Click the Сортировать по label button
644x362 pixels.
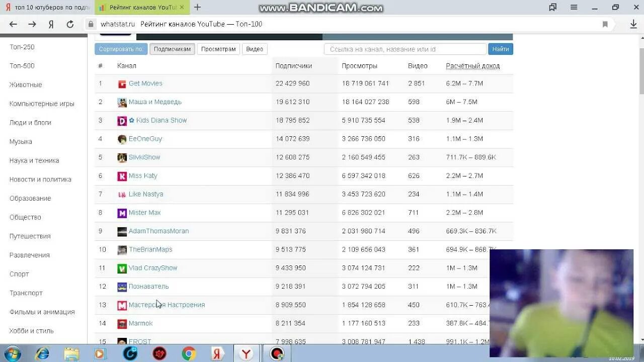pyautogui.click(x=121, y=49)
